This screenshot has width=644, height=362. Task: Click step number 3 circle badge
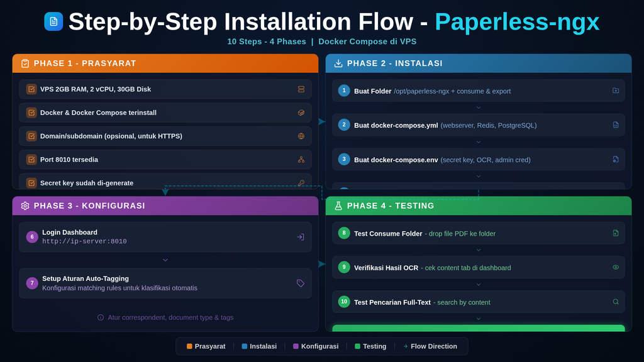tap(344, 159)
